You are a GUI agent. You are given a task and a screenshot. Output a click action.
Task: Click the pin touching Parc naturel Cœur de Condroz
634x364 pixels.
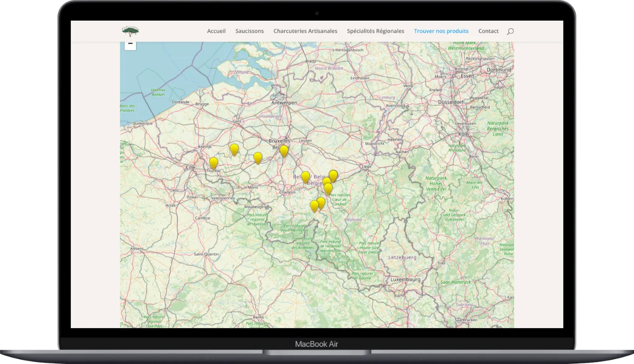coord(328,189)
